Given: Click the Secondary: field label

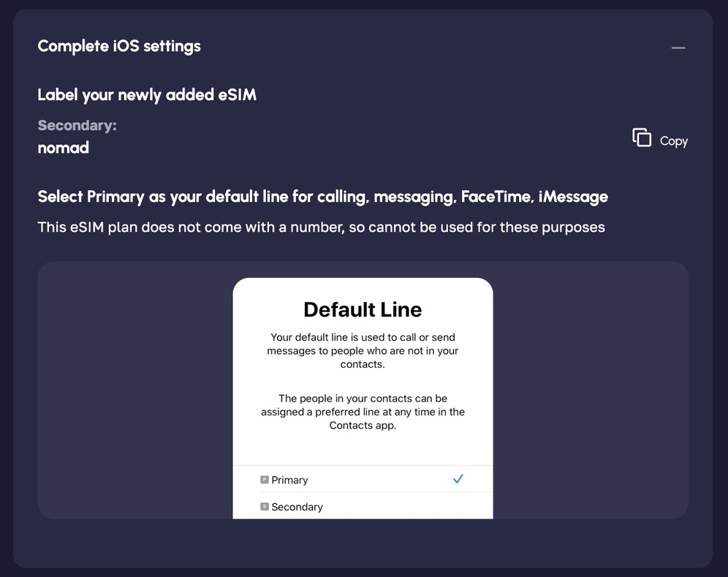Looking at the screenshot, I should (x=77, y=126).
